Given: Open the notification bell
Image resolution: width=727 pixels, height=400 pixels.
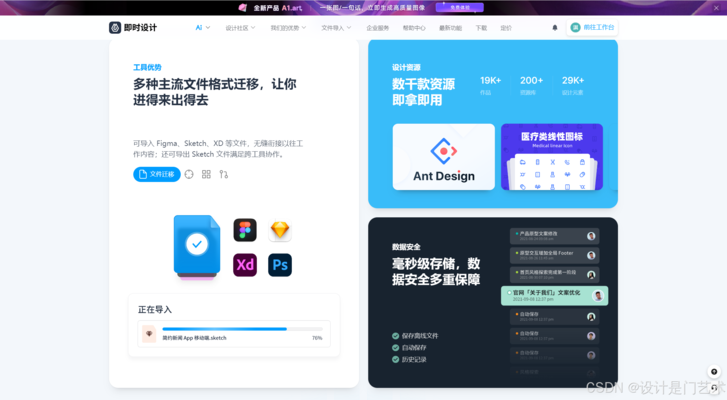Looking at the screenshot, I should point(555,28).
